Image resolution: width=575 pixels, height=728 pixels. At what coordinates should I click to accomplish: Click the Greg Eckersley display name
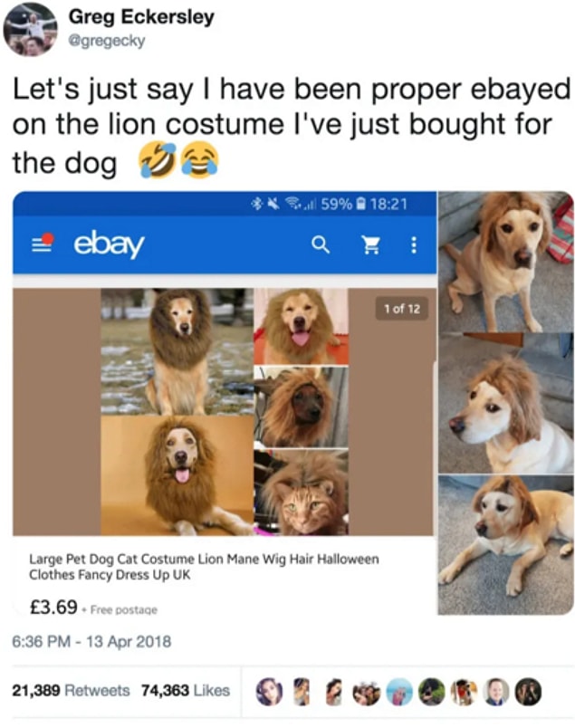[141, 17]
